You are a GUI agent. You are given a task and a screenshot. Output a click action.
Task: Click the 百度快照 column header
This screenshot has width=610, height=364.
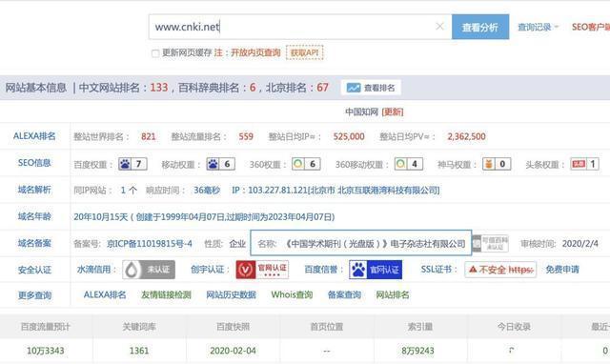(233, 327)
